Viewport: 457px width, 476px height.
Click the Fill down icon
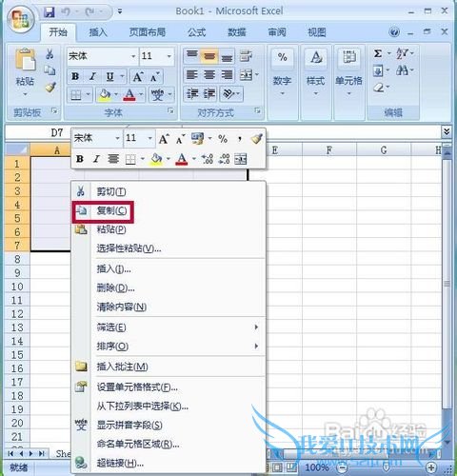point(378,70)
